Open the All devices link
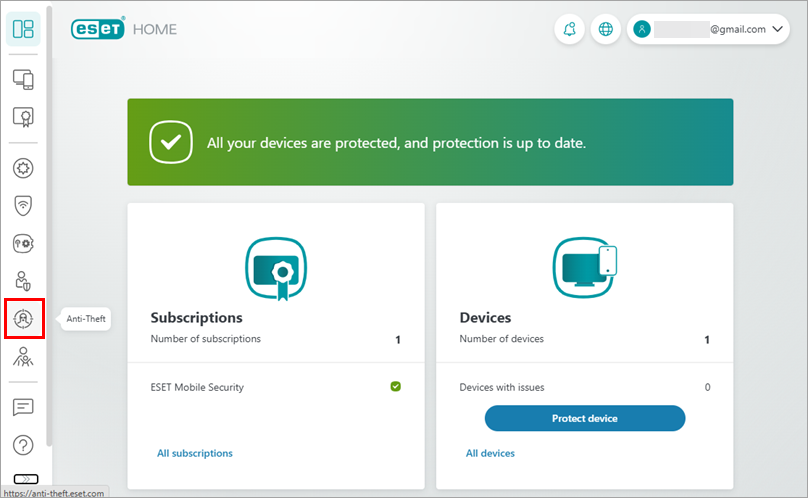Viewport: 808px width, 498px height. click(490, 453)
